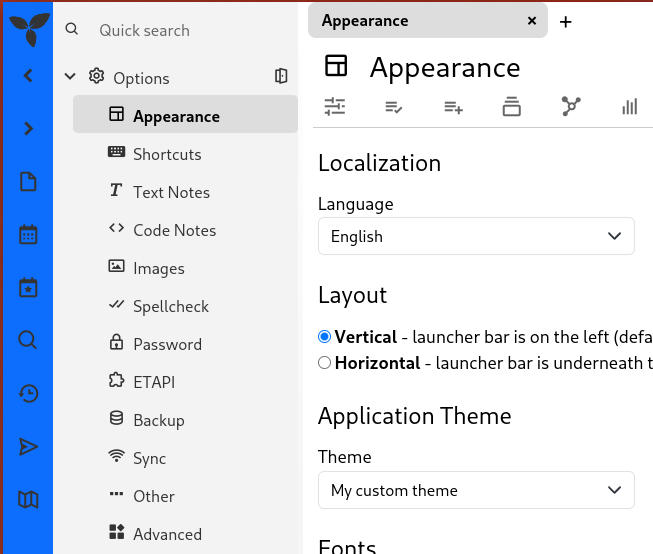The height and width of the screenshot is (554, 653).
Task: Click the paper plane jump-to icon
Action: pos(28,447)
